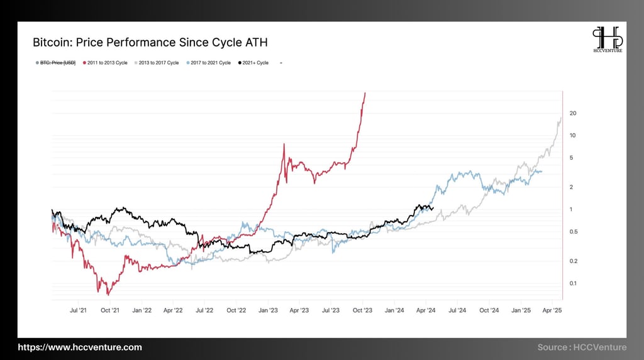
Task: Click the blue 2017 to 2021 legend dot
Action: click(188, 63)
